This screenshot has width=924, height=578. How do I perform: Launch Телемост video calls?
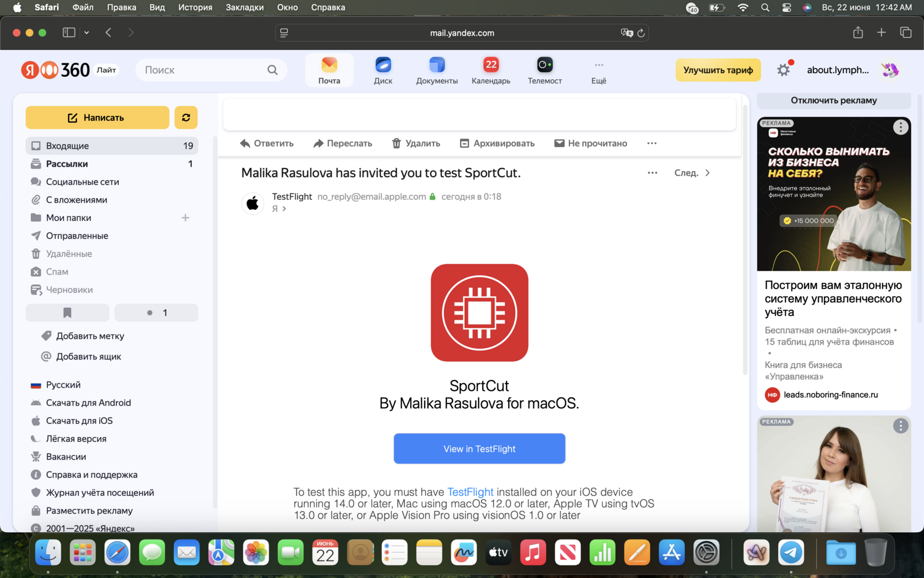(x=544, y=70)
